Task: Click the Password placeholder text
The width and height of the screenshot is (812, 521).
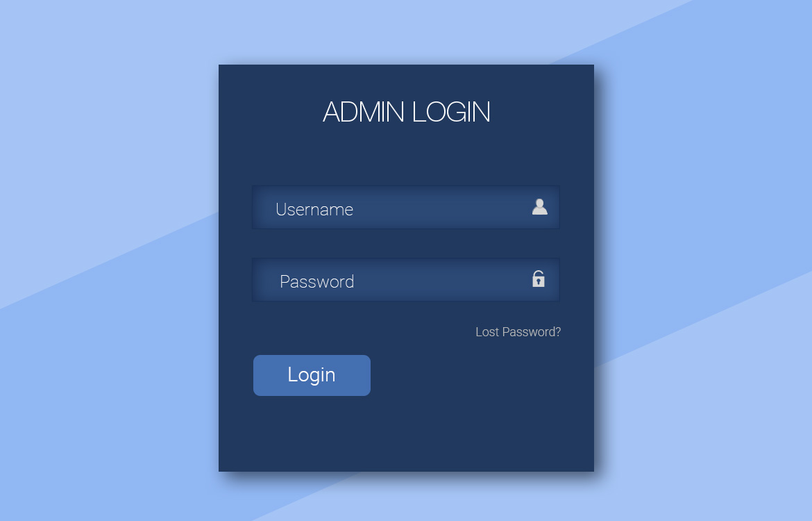Action: (x=317, y=281)
